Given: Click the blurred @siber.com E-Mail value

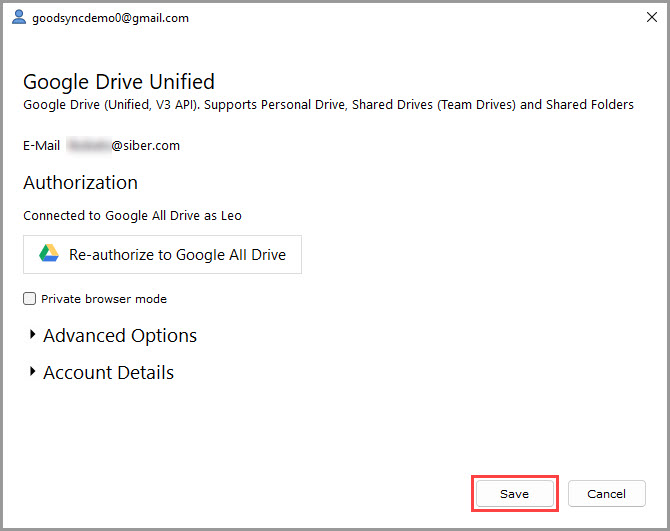Looking at the screenshot, I should click(x=123, y=146).
